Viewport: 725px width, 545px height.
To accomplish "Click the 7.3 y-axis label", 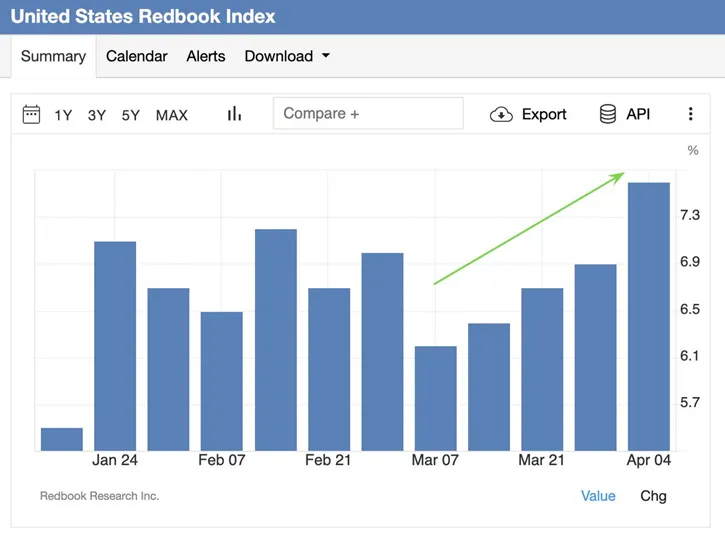I will 690,215.
